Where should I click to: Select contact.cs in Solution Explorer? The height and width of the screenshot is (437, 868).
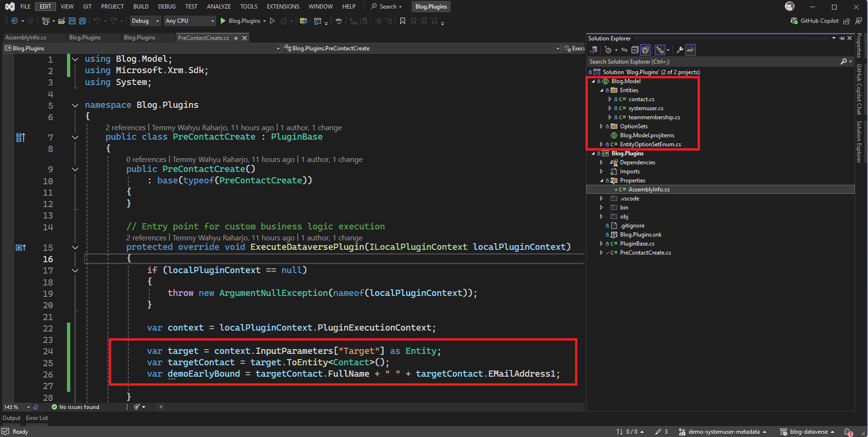coord(642,99)
